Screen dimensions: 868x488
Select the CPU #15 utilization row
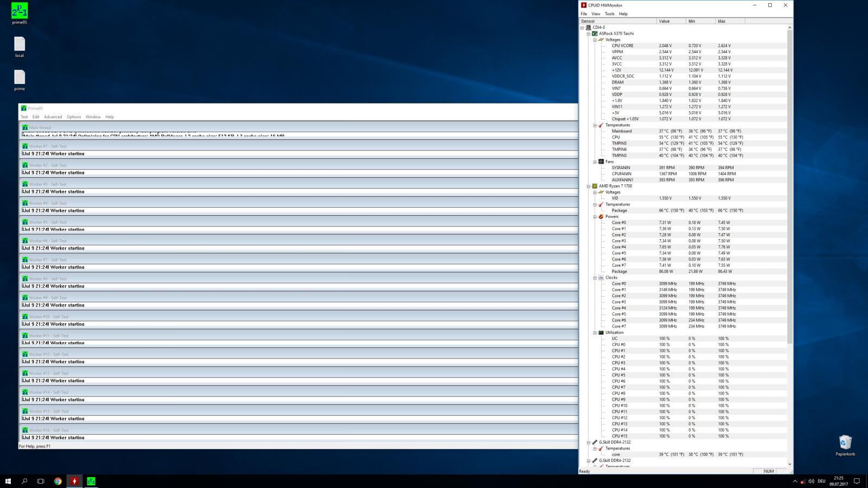(x=683, y=436)
